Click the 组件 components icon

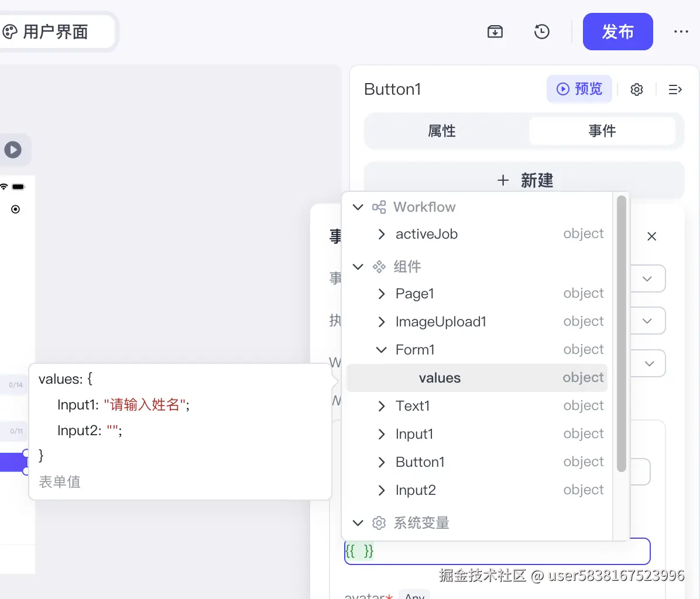(x=379, y=267)
